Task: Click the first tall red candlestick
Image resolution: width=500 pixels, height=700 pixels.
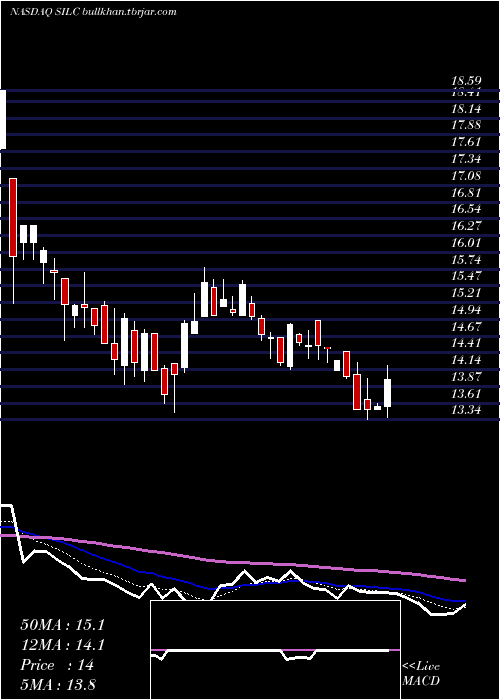Action: (x=13, y=217)
